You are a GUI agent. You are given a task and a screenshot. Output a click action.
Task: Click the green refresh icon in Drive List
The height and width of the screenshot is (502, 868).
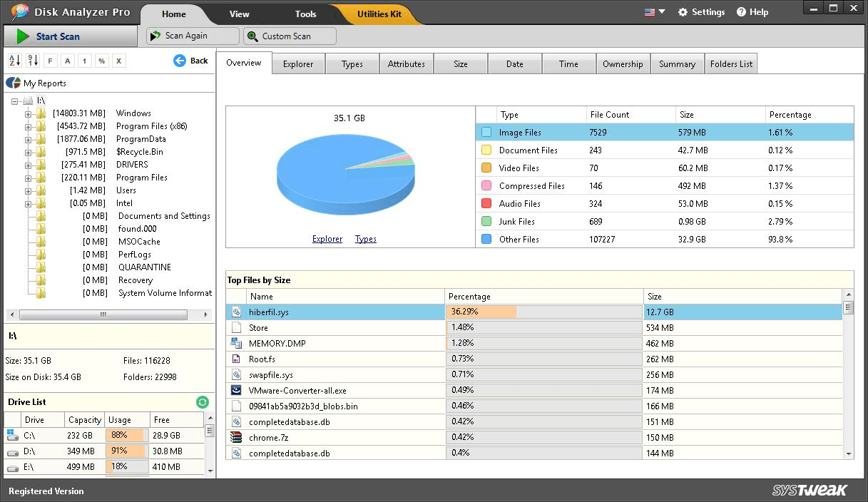tap(202, 401)
